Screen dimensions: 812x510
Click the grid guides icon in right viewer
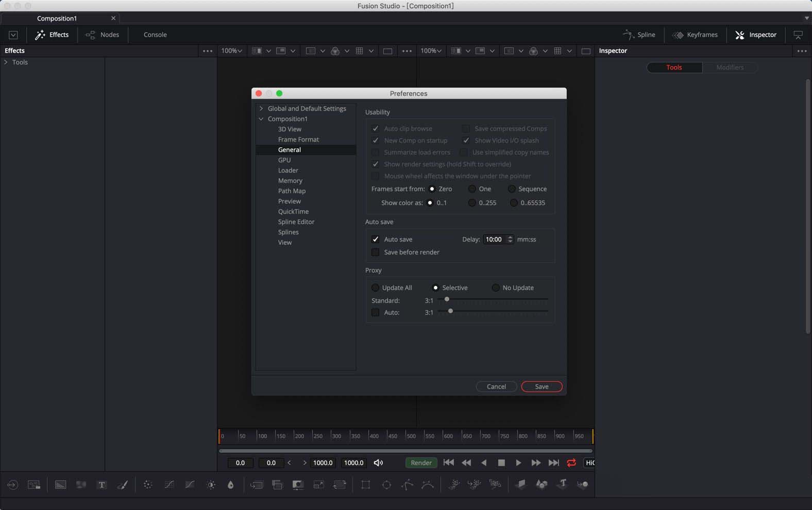[x=557, y=51]
